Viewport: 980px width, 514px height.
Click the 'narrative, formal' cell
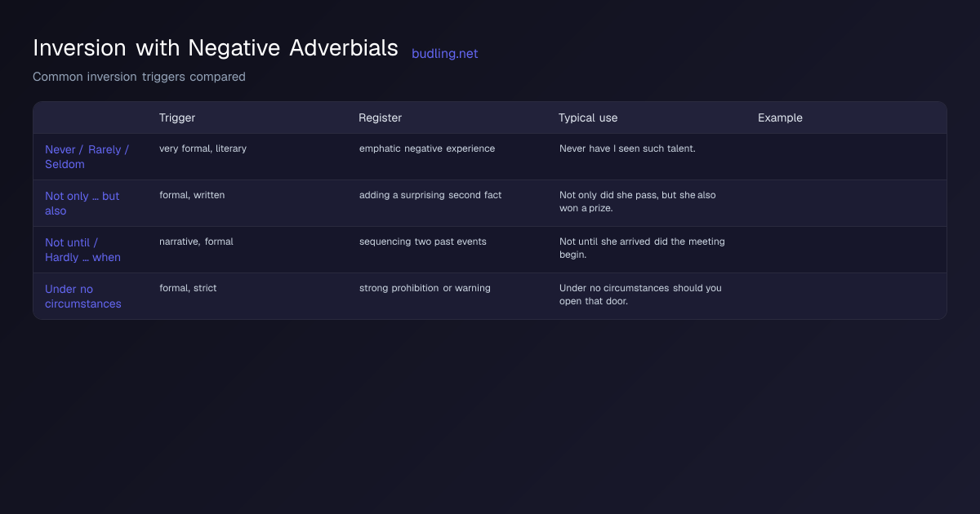[x=196, y=241]
